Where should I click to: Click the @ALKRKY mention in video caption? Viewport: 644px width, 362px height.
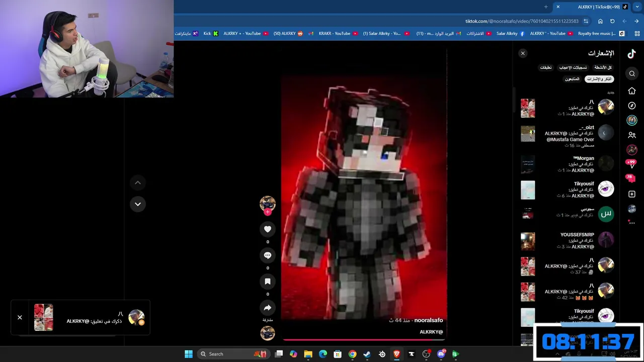click(x=431, y=332)
